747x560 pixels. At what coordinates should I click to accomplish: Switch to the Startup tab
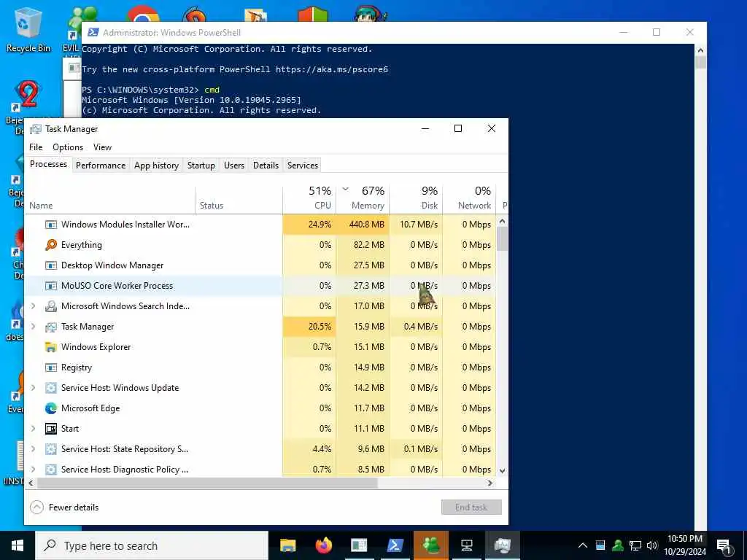(201, 166)
